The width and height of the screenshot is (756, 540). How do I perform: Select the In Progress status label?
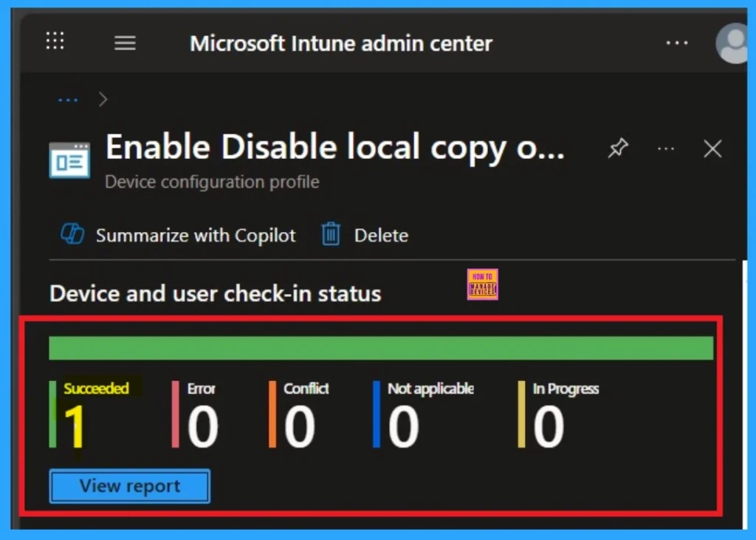tap(566, 389)
